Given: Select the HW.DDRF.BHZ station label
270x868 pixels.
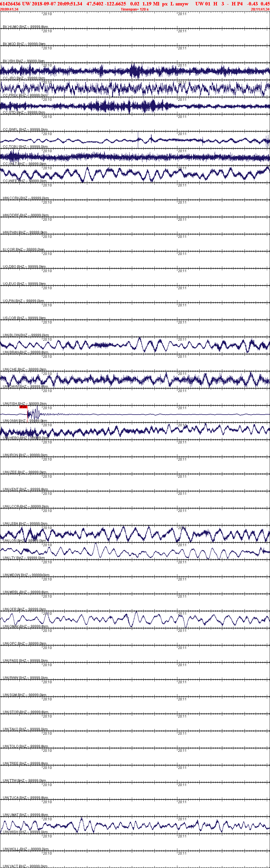Looking at the screenshot, I should (26, 215).
